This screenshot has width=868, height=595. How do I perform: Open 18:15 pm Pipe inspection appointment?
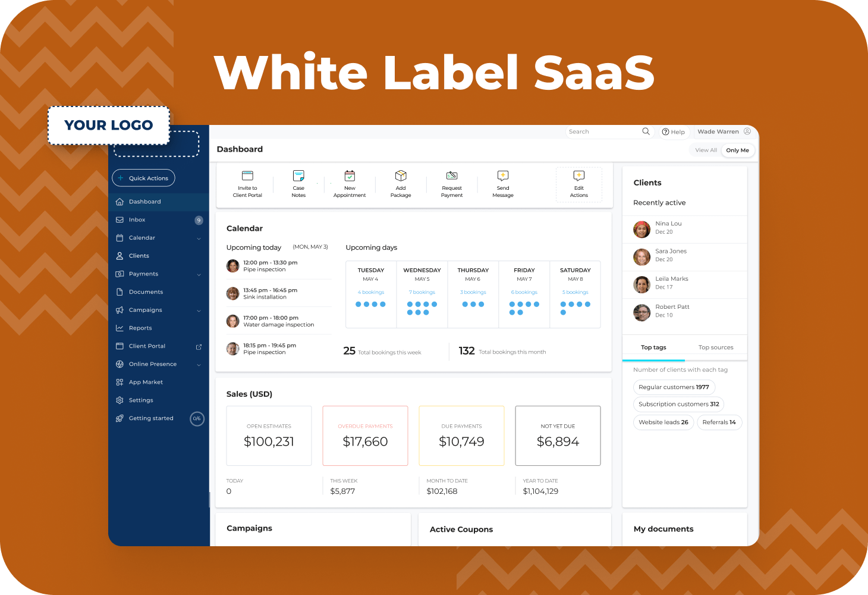pos(278,349)
